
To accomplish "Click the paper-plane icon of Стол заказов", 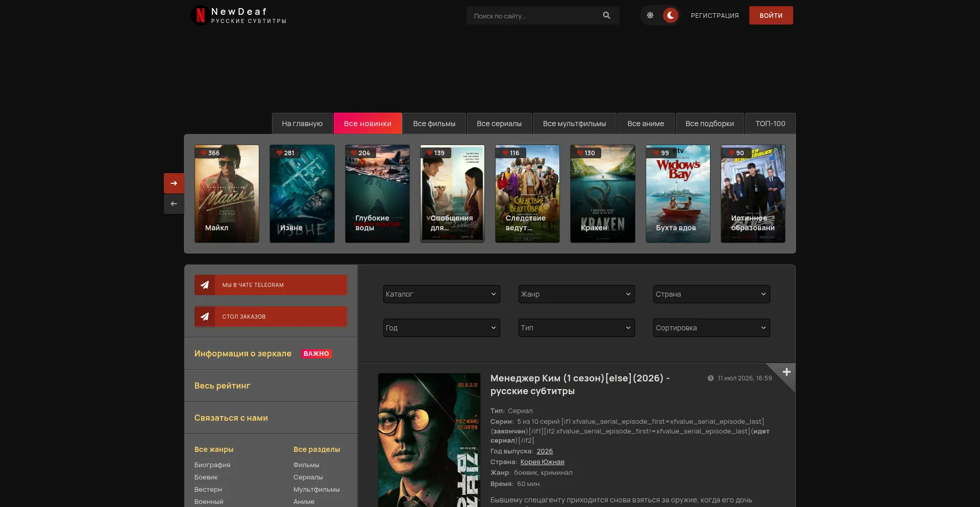I will [x=205, y=317].
